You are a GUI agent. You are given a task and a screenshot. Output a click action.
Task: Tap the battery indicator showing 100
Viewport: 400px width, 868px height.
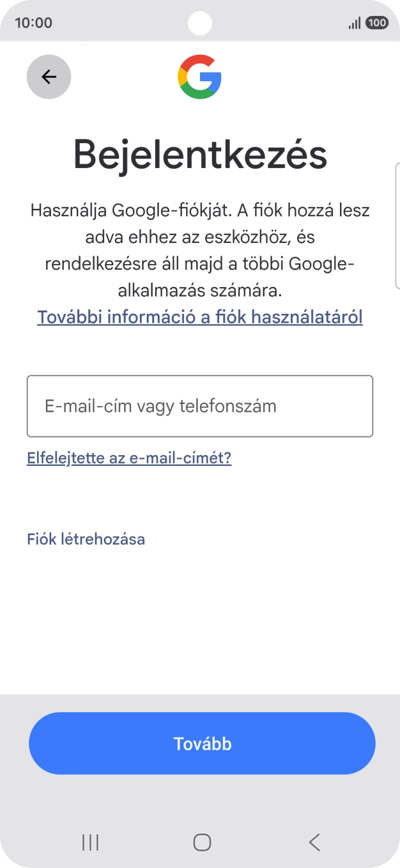pyautogui.click(x=378, y=22)
